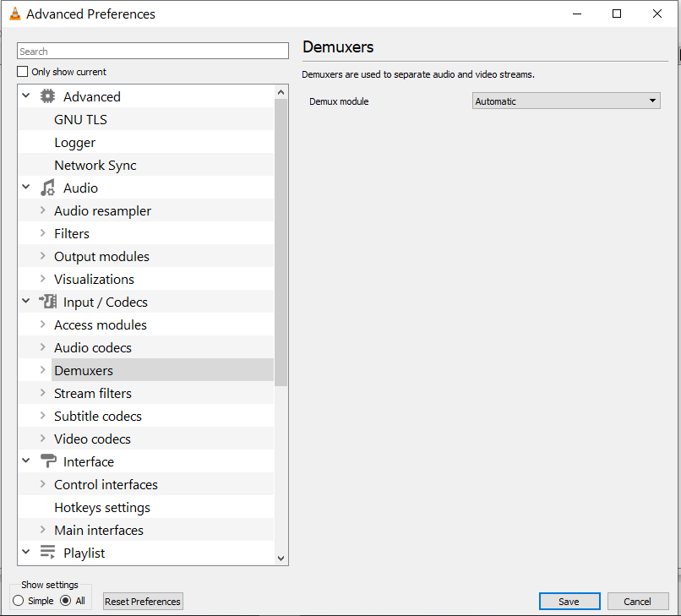Select the Stream filters entry
681x616 pixels.
[x=92, y=393]
